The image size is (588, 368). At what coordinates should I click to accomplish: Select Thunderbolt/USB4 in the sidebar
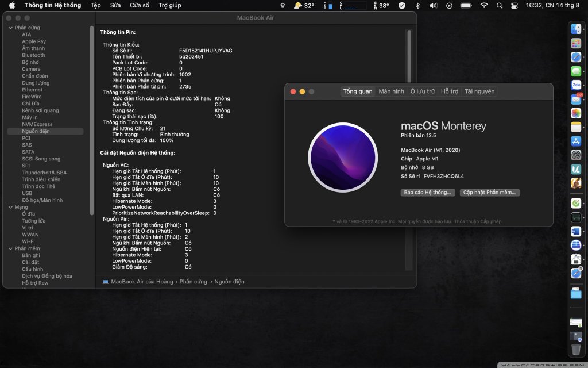click(44, 172)
